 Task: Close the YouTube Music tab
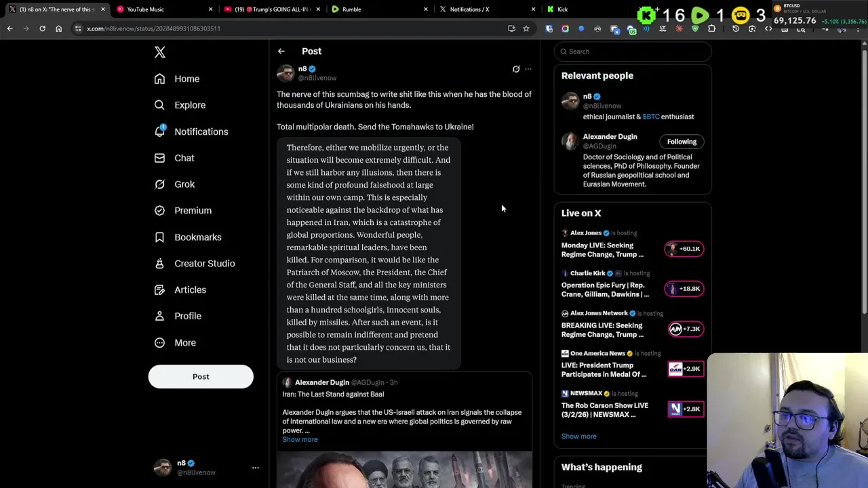pyautogui.click(x=210, y=9)
